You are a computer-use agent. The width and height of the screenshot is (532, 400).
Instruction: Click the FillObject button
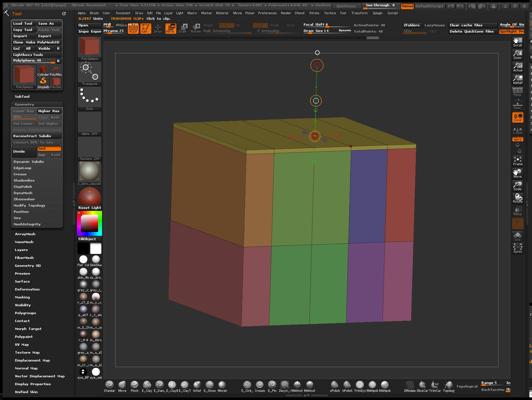point(90,239)
